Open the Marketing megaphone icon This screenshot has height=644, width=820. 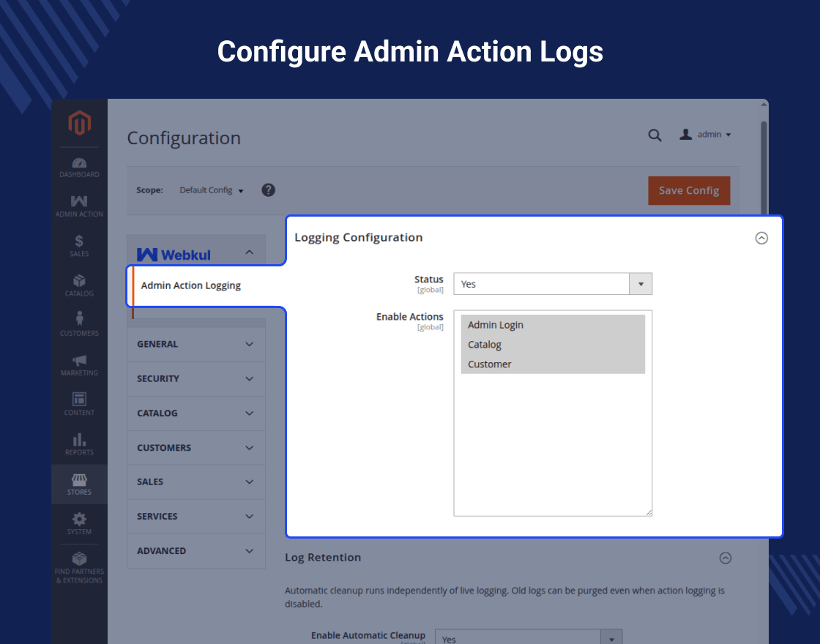tap(79, 365)
